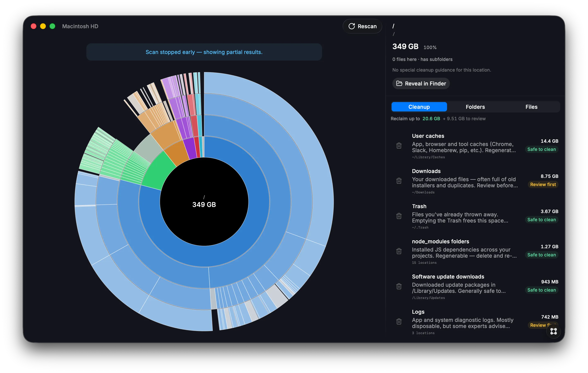Click trash icon for Trash item

tap(399, 216)
